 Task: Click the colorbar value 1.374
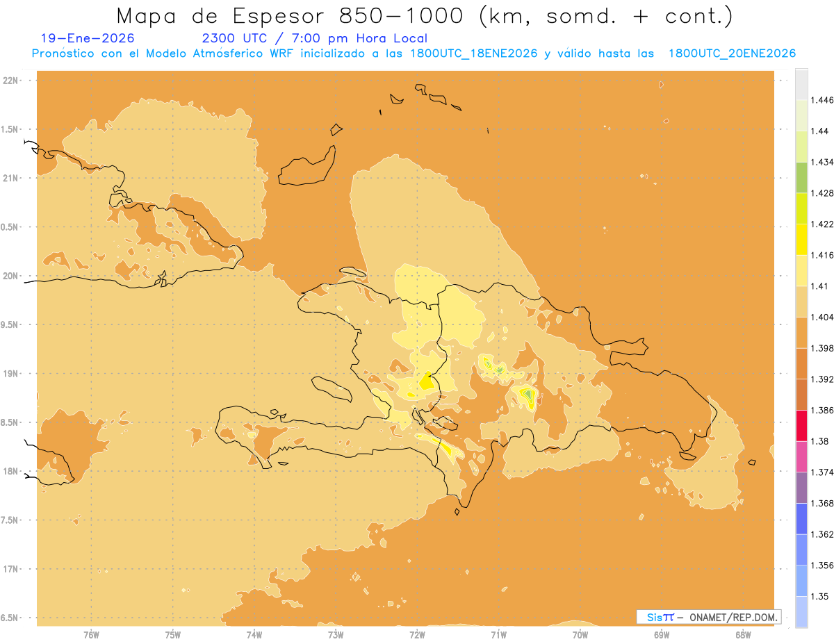[824, 472]
